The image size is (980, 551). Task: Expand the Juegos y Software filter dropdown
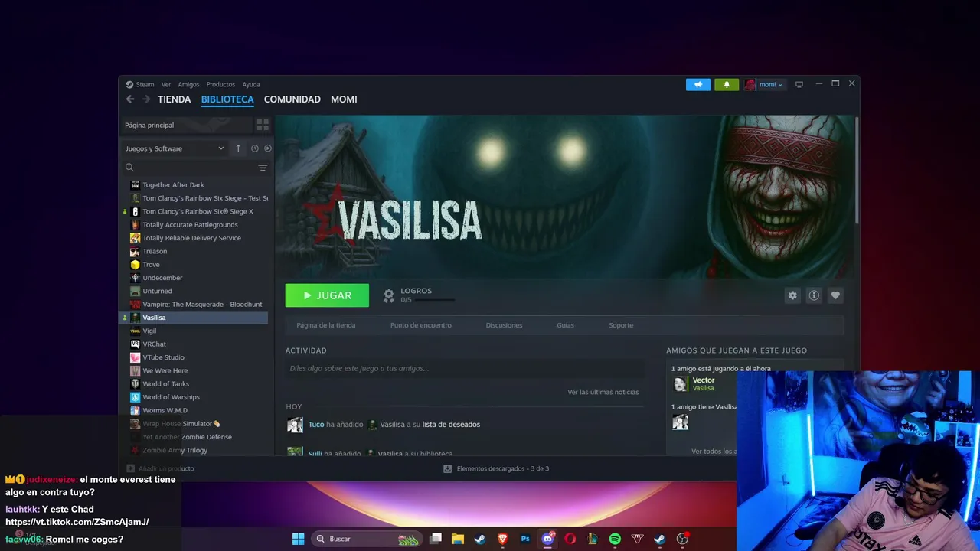point(175,148)
